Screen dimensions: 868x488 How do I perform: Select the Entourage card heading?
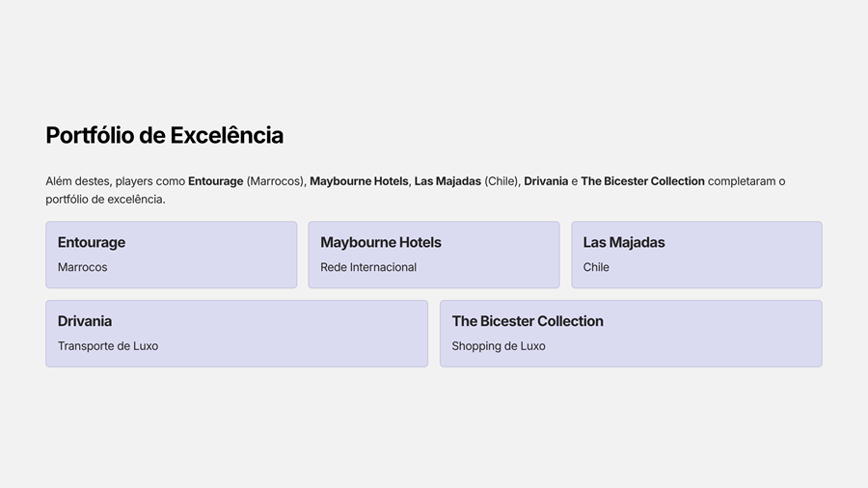(92, 243)
